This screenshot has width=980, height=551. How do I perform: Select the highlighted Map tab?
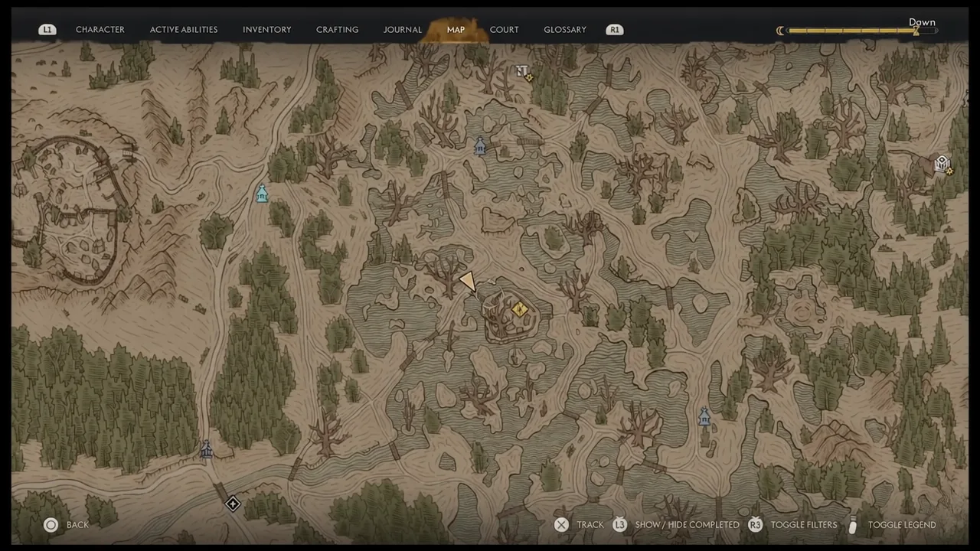(x=456, y=30)
